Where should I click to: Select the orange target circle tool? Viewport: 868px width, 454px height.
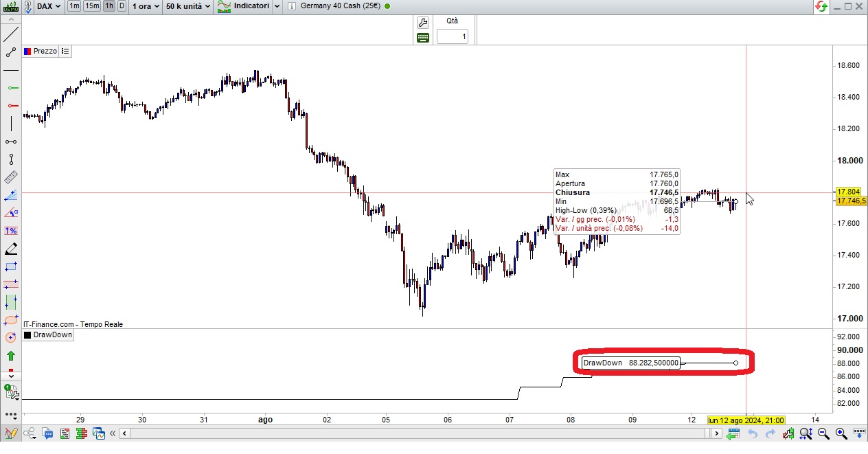coord(11,337)
